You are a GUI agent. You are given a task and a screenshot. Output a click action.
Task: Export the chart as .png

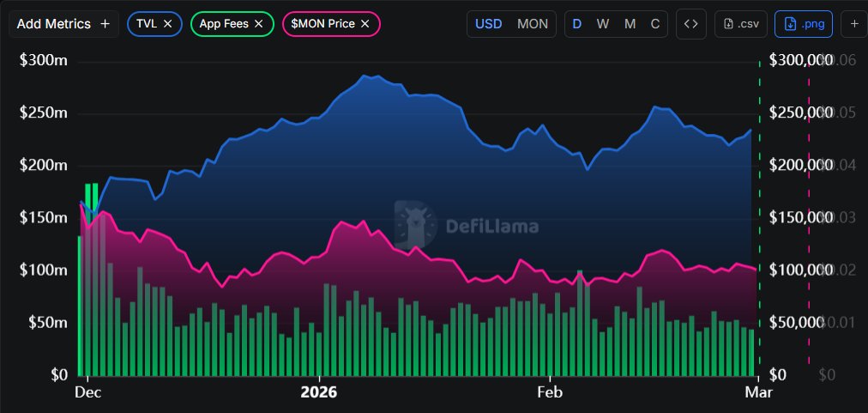pos(803,24)
